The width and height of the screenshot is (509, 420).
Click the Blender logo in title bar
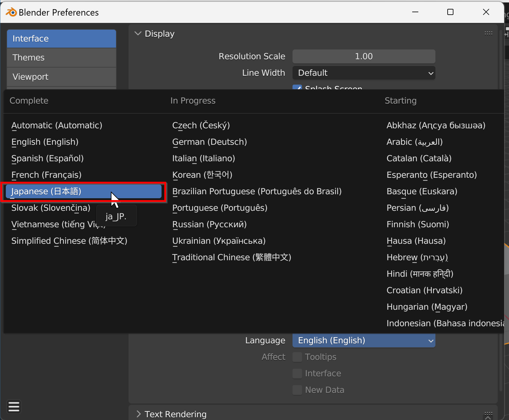click(11, 12)
